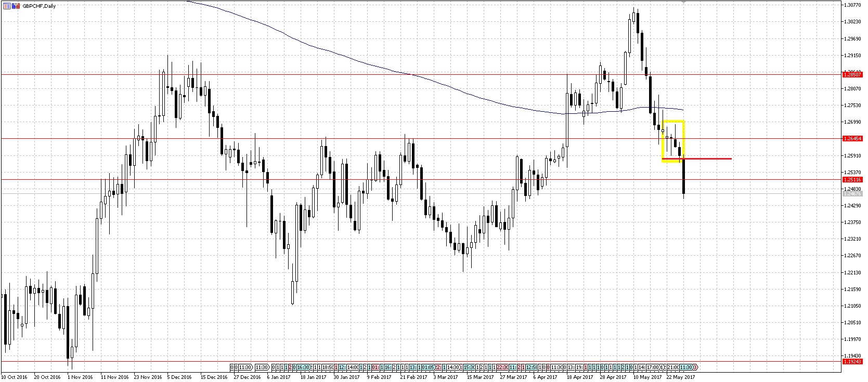The width and height of the screenshot is (868, 382).
Task: Click the 1.30230 value on price scale
Action: 853,21
